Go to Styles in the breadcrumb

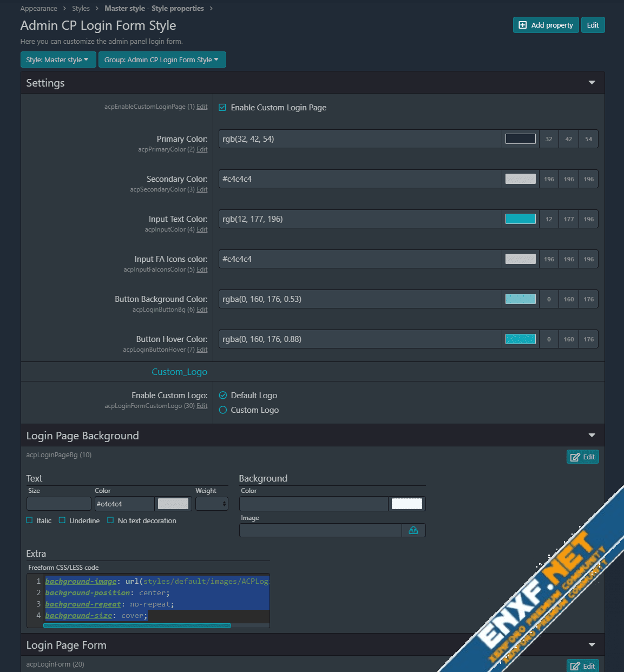pos(81,9)
